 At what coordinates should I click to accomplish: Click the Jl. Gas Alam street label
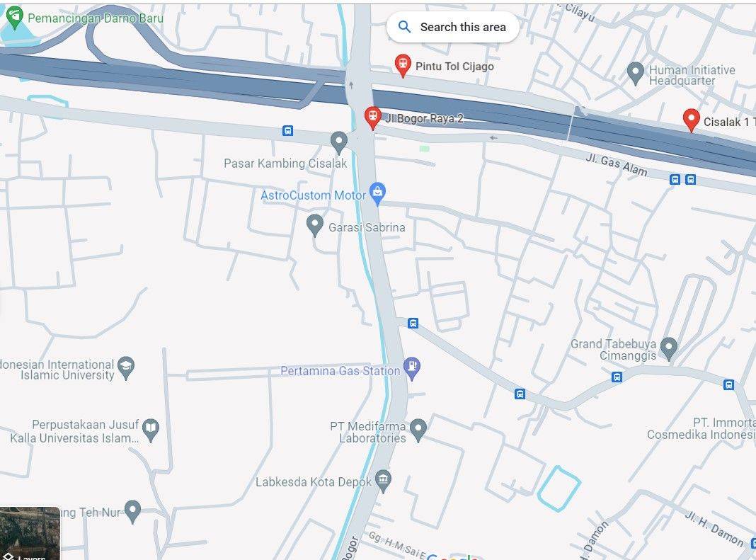[616, 165]
